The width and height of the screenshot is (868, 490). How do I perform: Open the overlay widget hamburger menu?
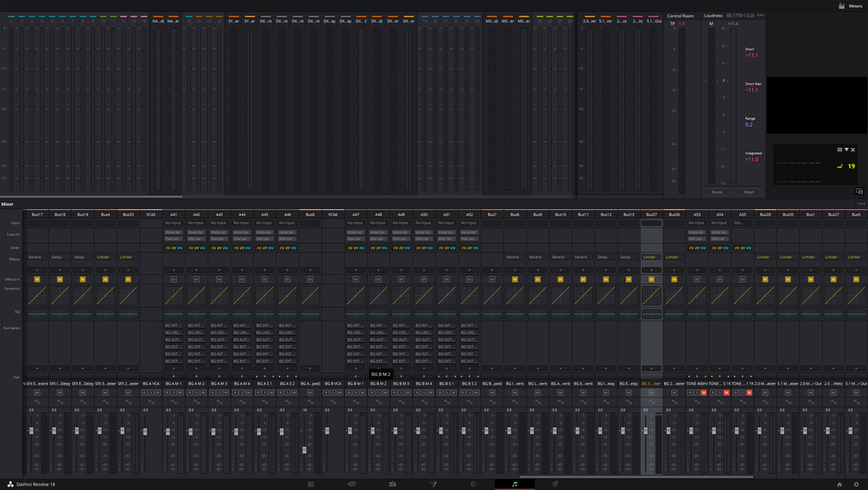click(839, 150)
